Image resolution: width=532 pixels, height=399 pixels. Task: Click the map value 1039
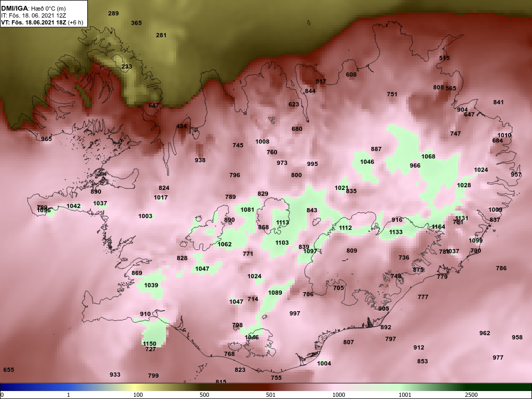pyautogui.click(x=151, y=285)
